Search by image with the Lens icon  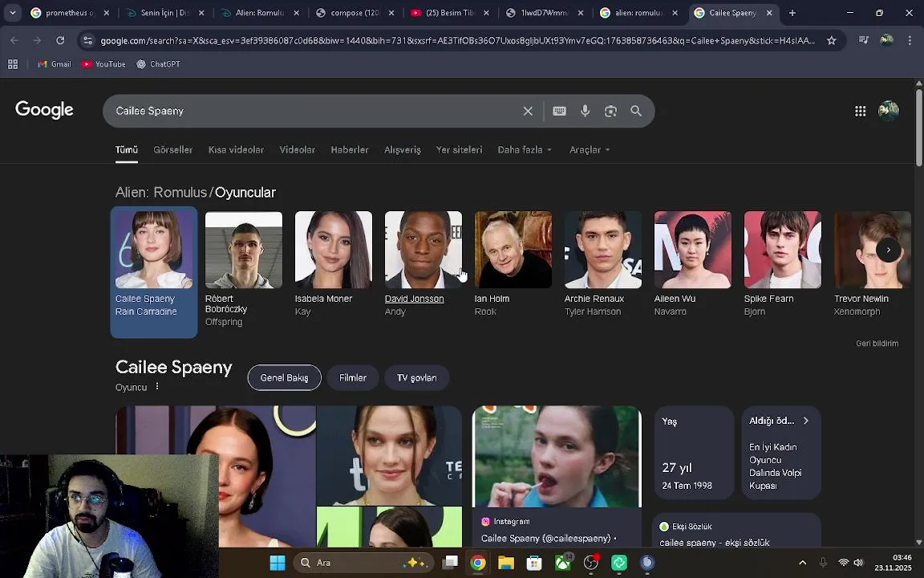coord(610,111)
